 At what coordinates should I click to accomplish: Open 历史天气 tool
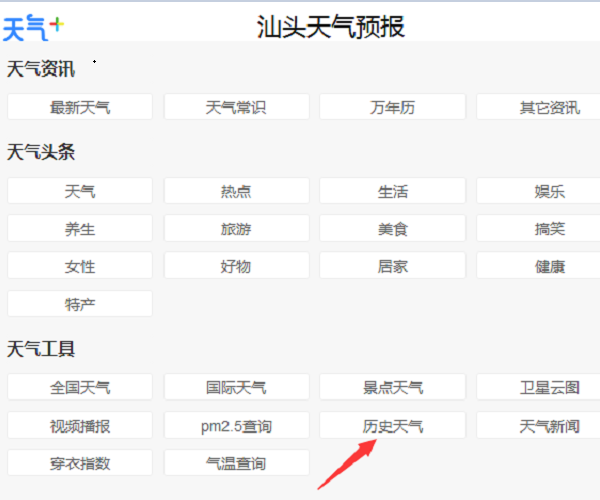pyautogui.click(x=393, y=425)
